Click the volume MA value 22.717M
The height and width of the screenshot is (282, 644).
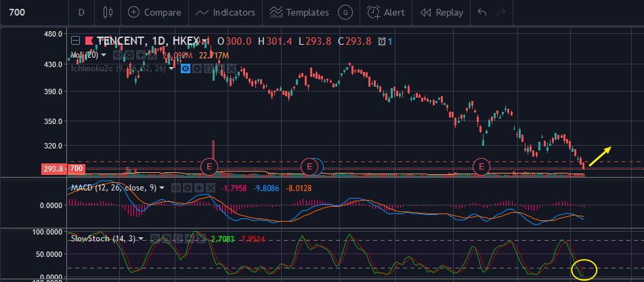pos(213,55)
